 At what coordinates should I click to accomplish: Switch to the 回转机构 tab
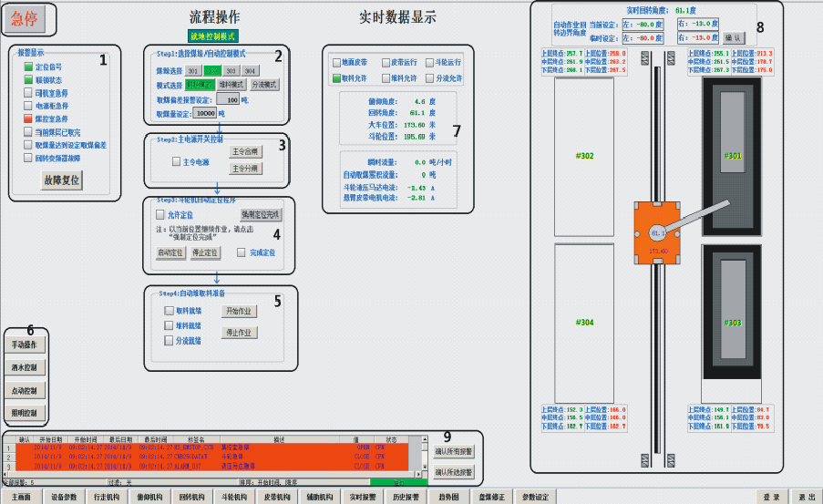coord(191,497)
